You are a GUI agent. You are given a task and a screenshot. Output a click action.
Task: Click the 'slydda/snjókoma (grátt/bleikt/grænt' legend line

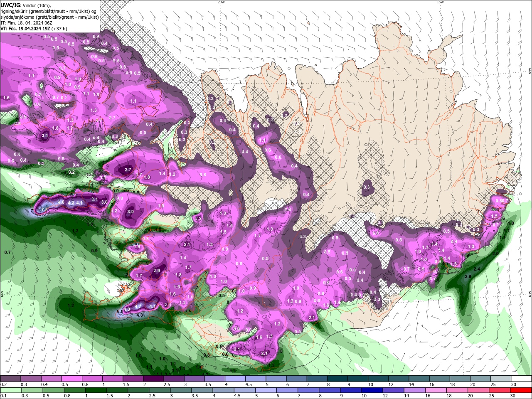point(50,17)
